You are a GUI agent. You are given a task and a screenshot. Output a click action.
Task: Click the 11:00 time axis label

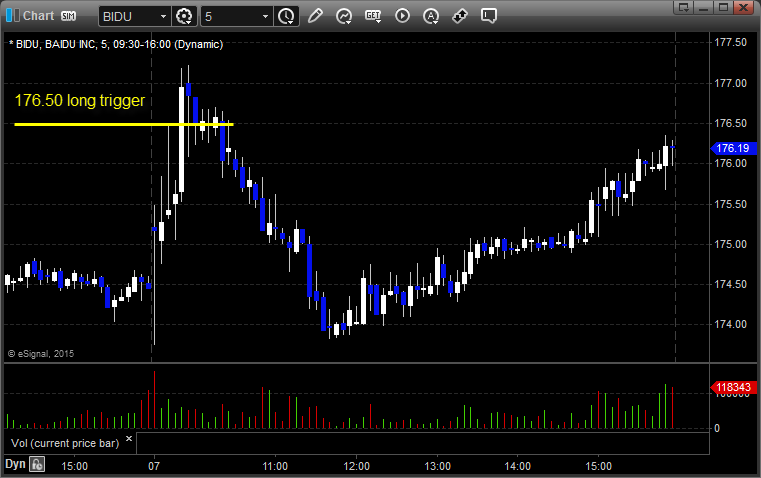(275, 466)
